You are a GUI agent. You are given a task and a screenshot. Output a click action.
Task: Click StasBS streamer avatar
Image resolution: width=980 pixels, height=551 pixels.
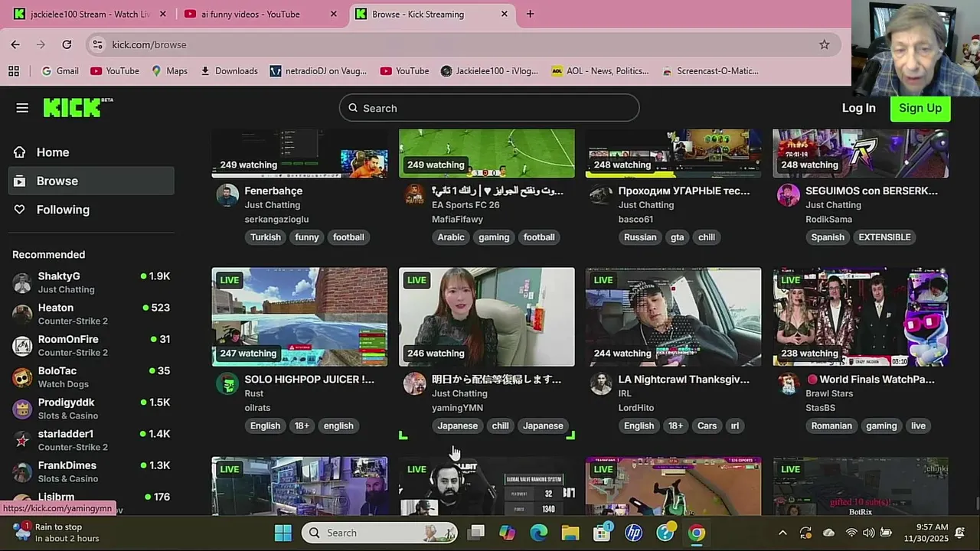[788, 383]
